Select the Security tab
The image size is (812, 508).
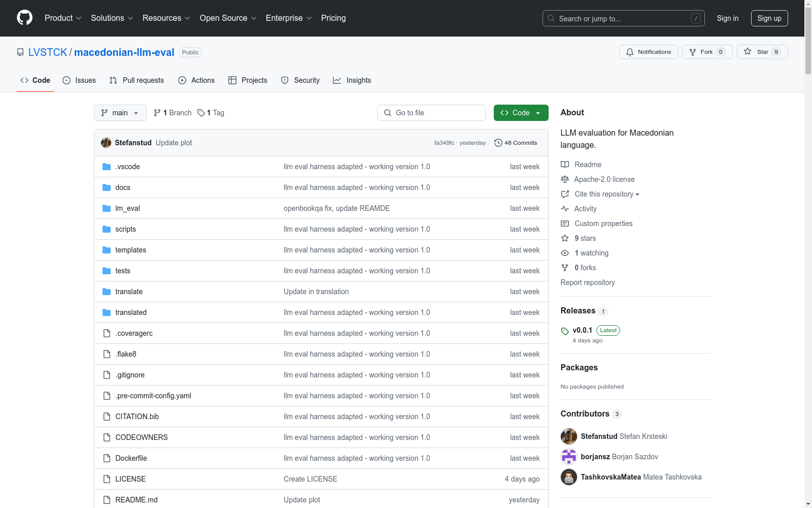(300, 80)
